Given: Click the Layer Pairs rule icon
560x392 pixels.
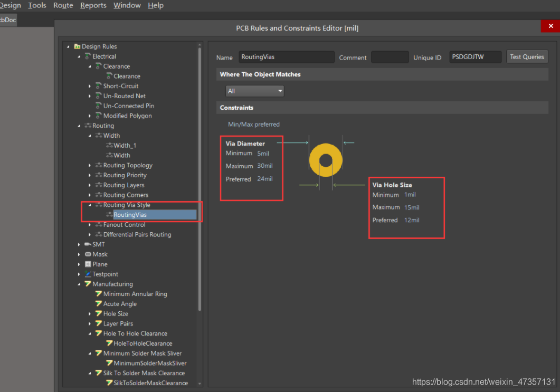Looking at the screenshot, I should tap(99, 323).
